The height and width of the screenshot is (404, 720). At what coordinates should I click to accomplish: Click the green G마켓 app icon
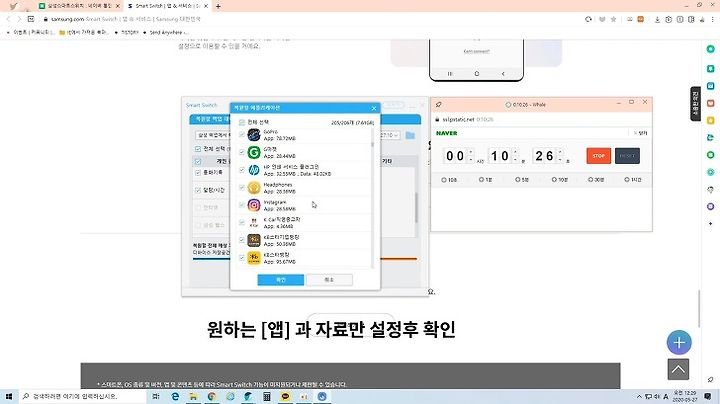[x=254, y=152]
